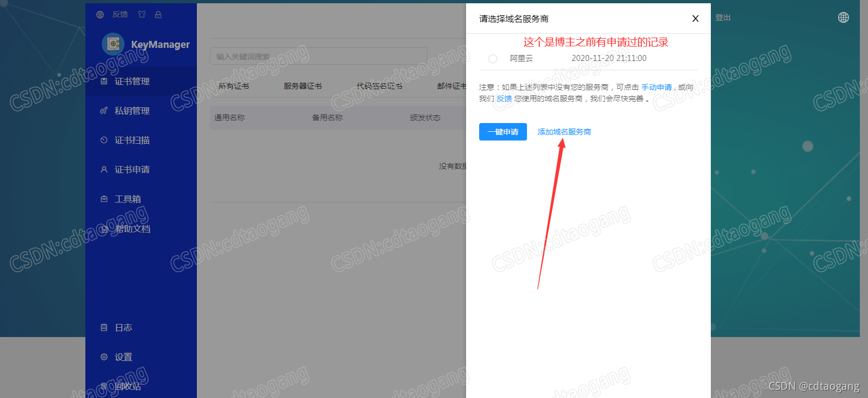Select 证书扫描 in the sidebar
The image size is (868, 398).
(141, 140)
